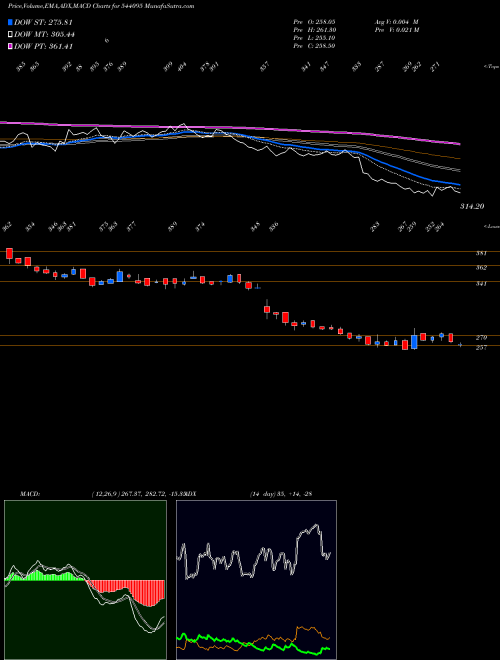Click the first red candlestick at far left

[x=9, y=254]
